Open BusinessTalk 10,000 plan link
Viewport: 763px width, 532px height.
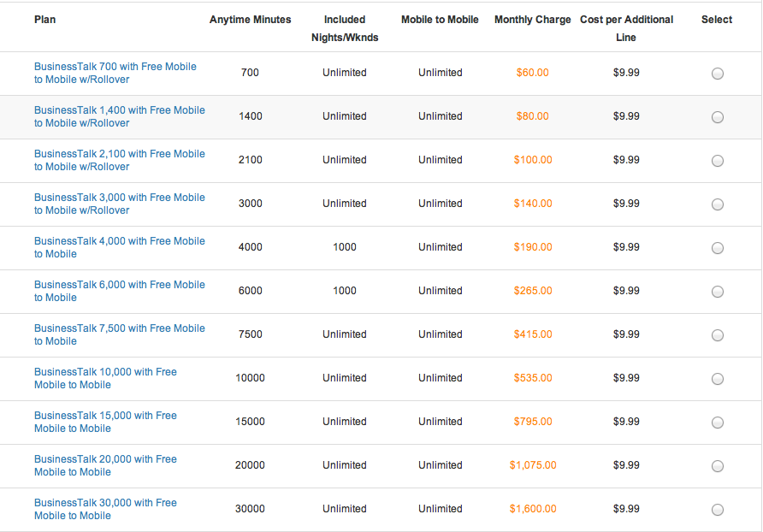(105, 378)
